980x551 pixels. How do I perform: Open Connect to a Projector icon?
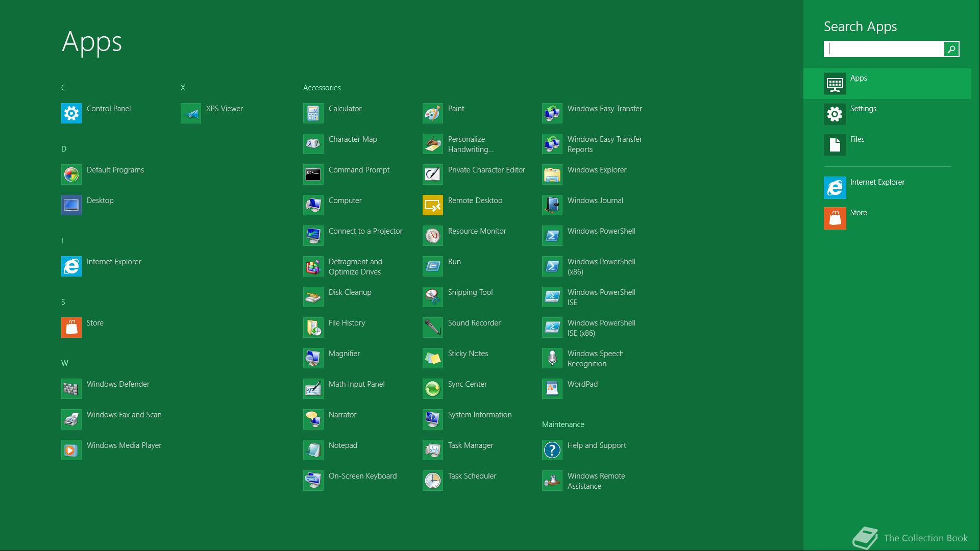(313, 236)
